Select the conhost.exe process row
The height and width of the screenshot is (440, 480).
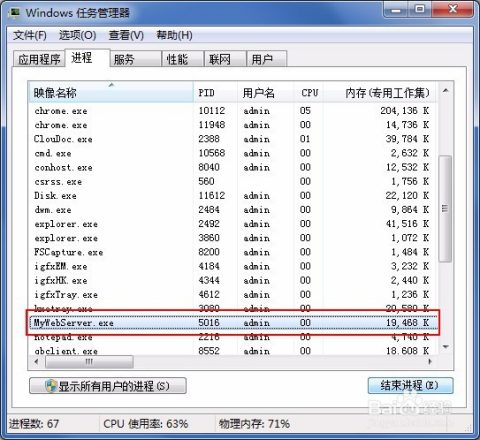pos(232,167)
